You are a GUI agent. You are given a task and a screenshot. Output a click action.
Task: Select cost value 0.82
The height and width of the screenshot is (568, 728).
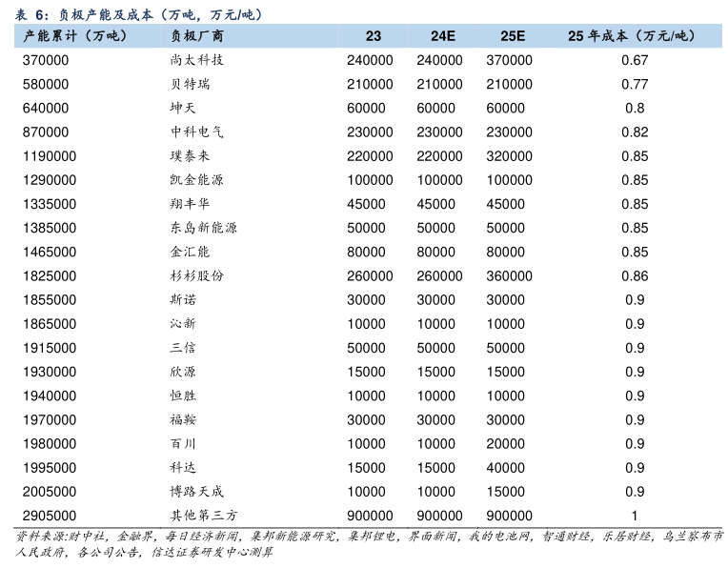tap(635, 132)
